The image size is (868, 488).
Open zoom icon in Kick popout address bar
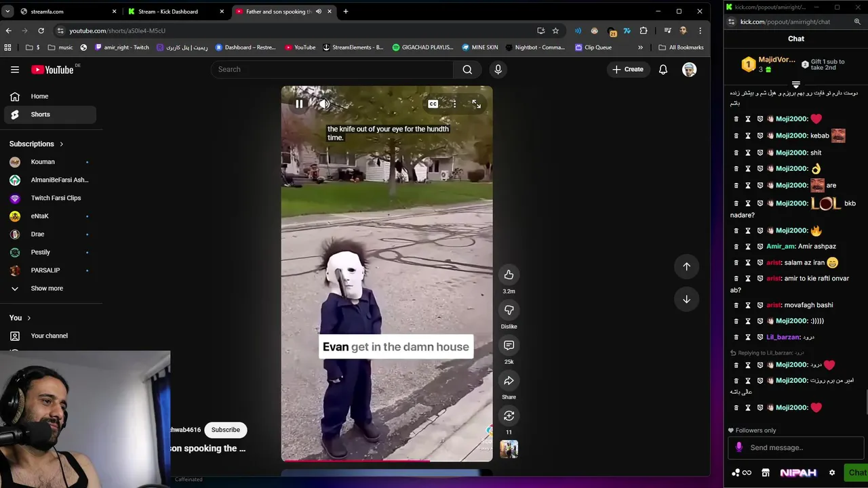click(x=857, y=22)
